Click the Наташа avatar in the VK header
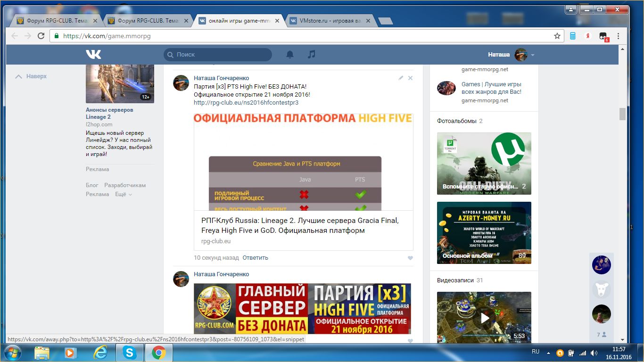The width and height of the screenshot is (644, 362). 520,55
